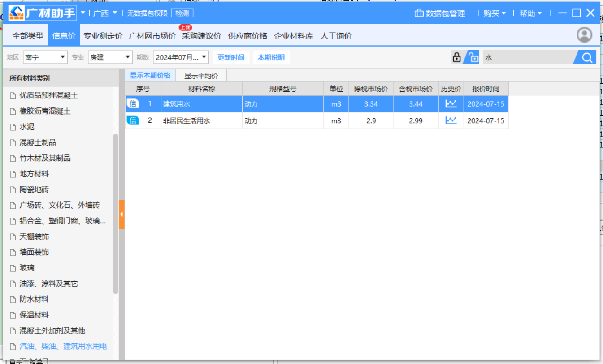Switch to the 采购建议价 tab

click(x=202, y=36)
